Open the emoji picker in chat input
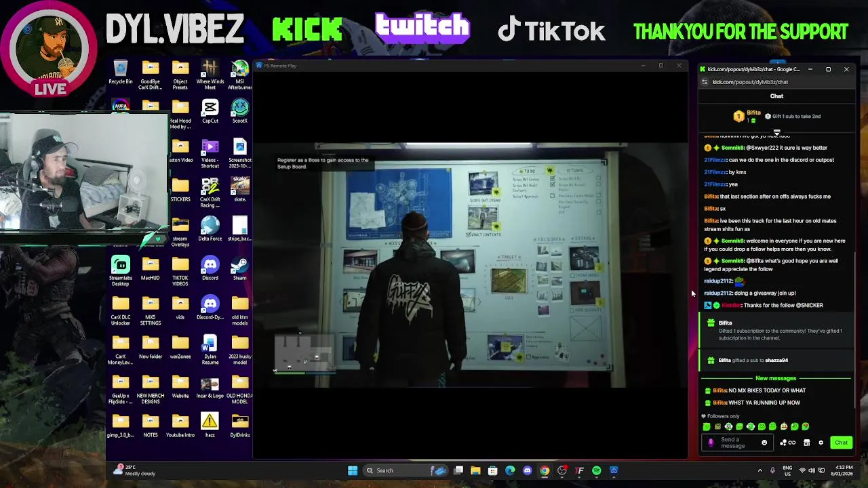 point(764,443)
